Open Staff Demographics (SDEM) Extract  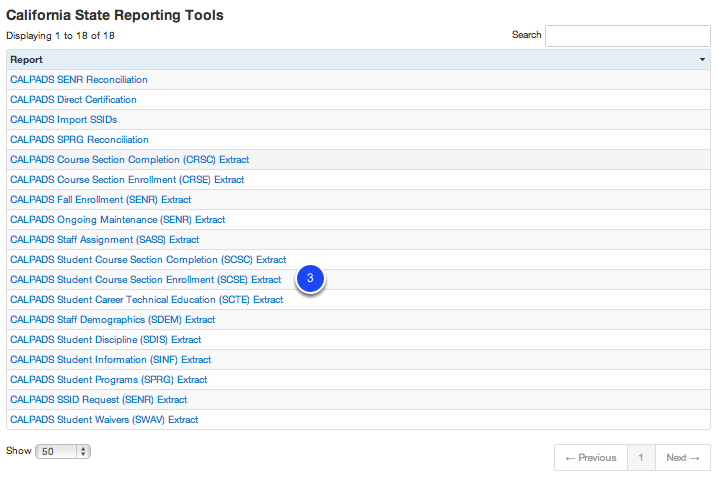(112, 320)
